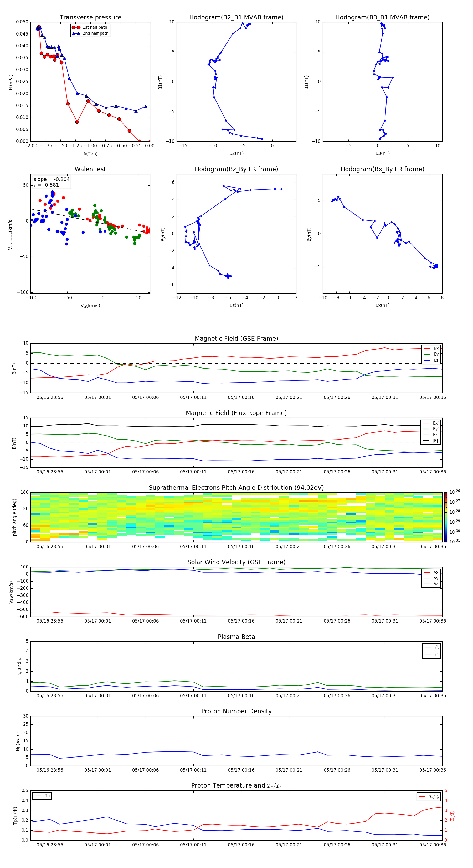Click the 'By' entry in GSE magnetic legend
Image resolution: width=473 pixels, height=868 pixels.
coord(431,354)
